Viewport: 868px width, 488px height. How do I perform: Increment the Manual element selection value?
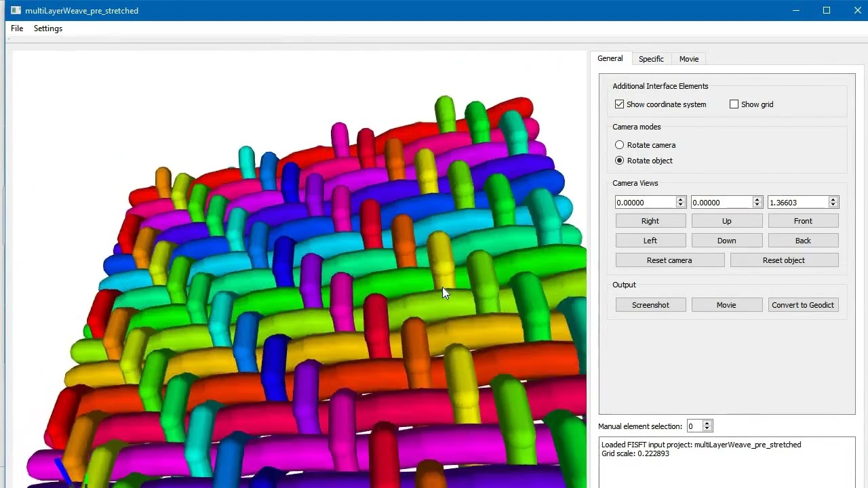coord(707,423)
